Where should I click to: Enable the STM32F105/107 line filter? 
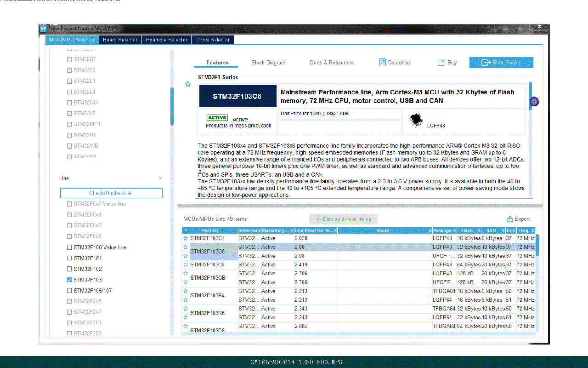pyautogui.click(x=69, y=291)
